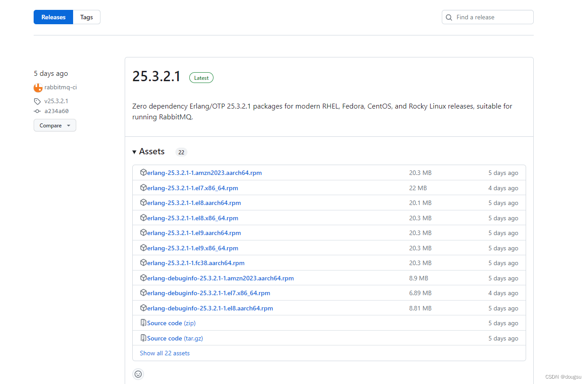Image resolution: width=588 pixels, height=384 pixels.
Task: Collapse the Assets section
Action: 148,152
